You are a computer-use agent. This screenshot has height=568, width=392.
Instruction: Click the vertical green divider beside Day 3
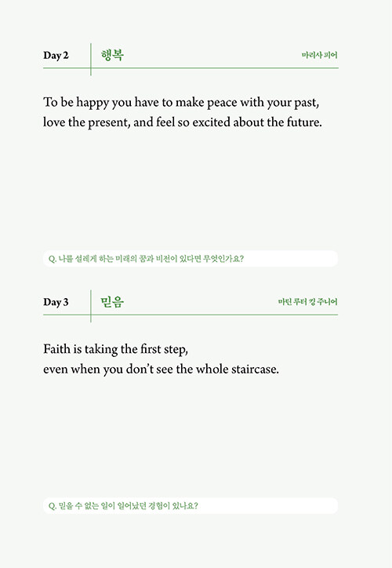tap(91, 306)
